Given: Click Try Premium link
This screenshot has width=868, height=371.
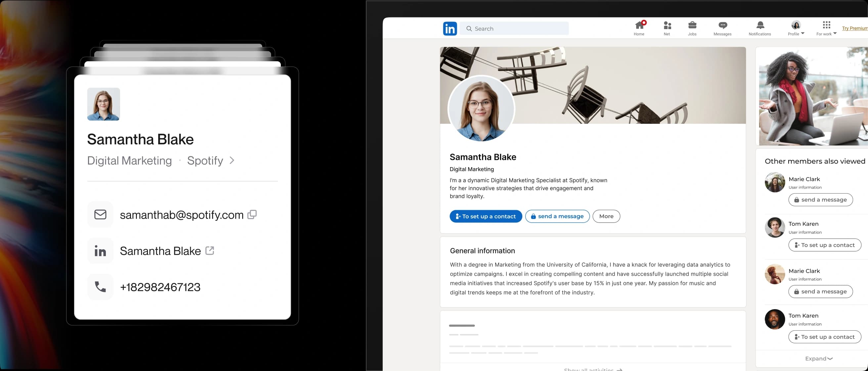Looking at the screenshot, I should point(854,28).
